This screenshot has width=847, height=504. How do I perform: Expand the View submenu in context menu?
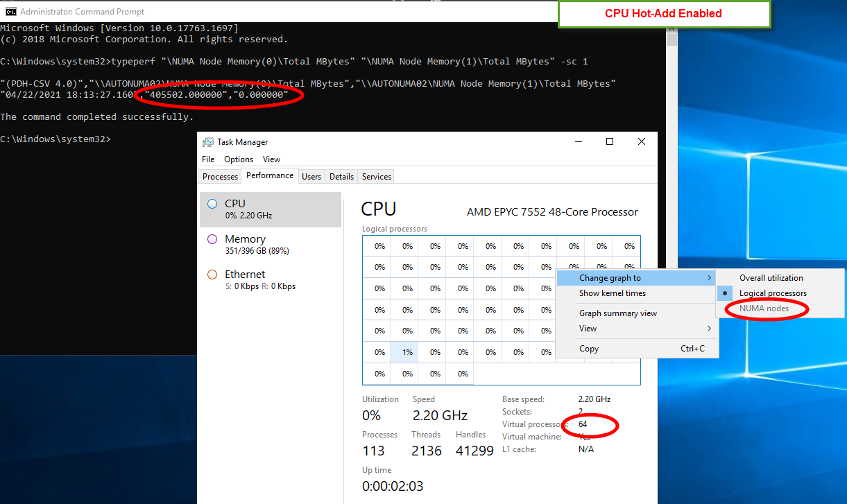(637, 329)
